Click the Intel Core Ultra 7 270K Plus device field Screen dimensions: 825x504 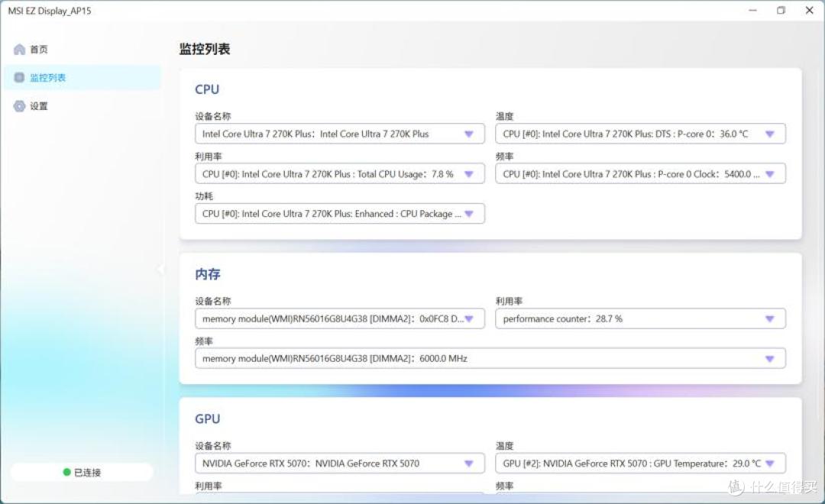coord(340,134)
